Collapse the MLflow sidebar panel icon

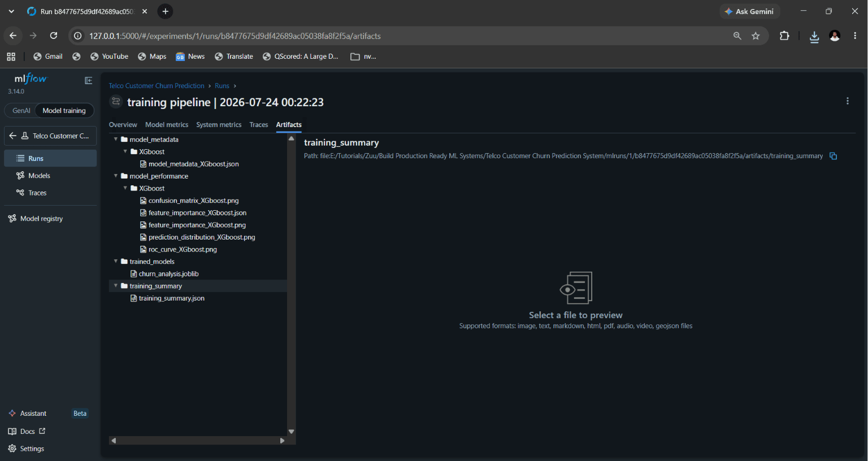(89, 81)
